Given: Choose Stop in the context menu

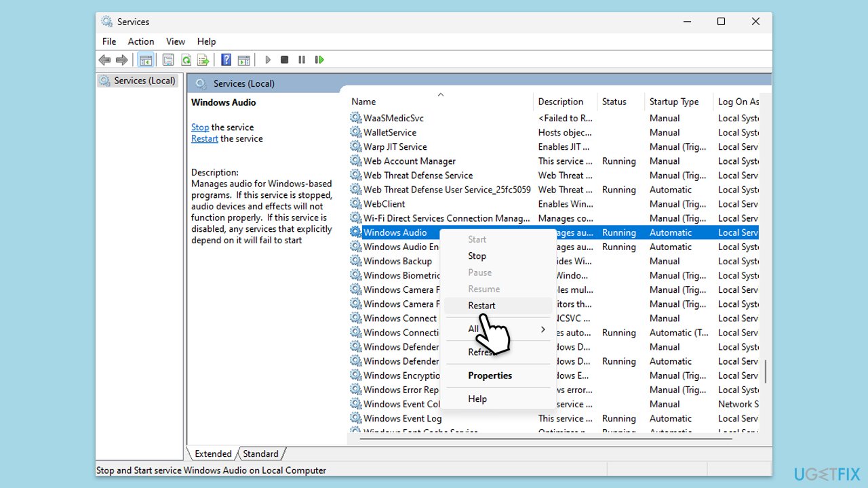Looking at the screenshot, I should (497, 256).
